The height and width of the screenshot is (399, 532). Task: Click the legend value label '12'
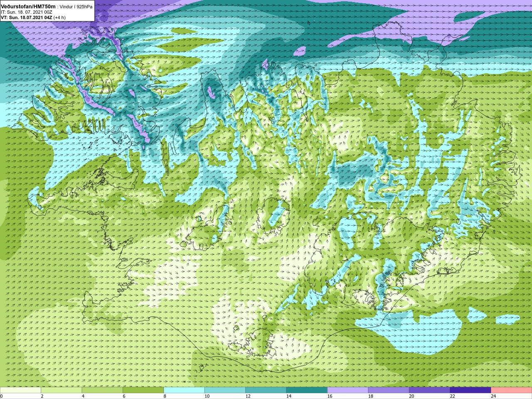pos(248,396)
